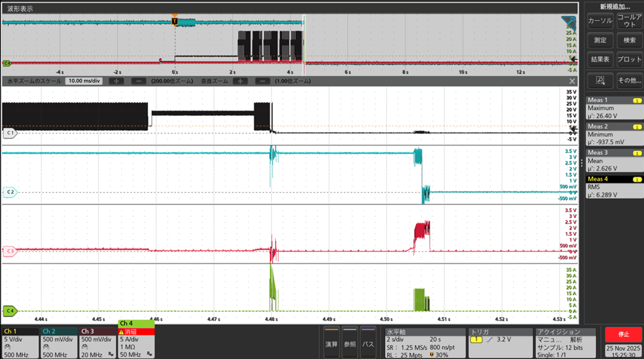The height and width of the screenshot is (359, 644).
Task: Add a 演算 math waveform
Action: [x=331, y=343]
